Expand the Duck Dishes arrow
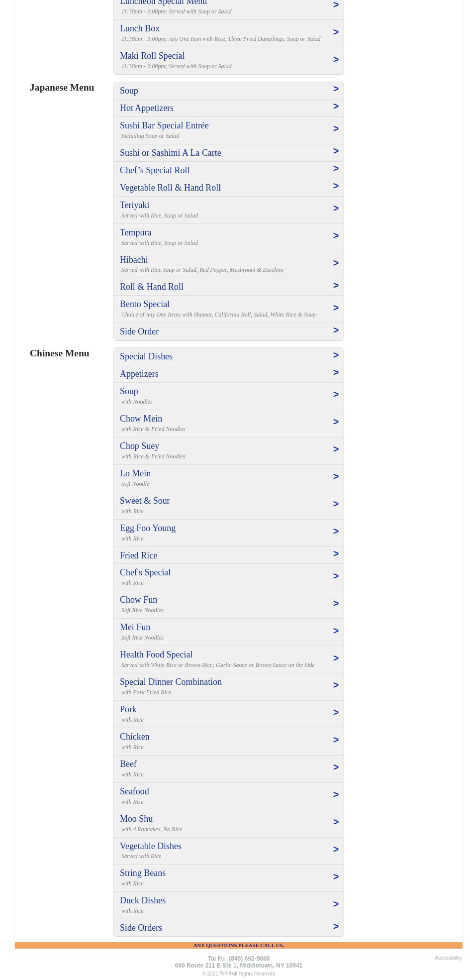The width and height of the screenshot is (470, 980). coord(336,904)
